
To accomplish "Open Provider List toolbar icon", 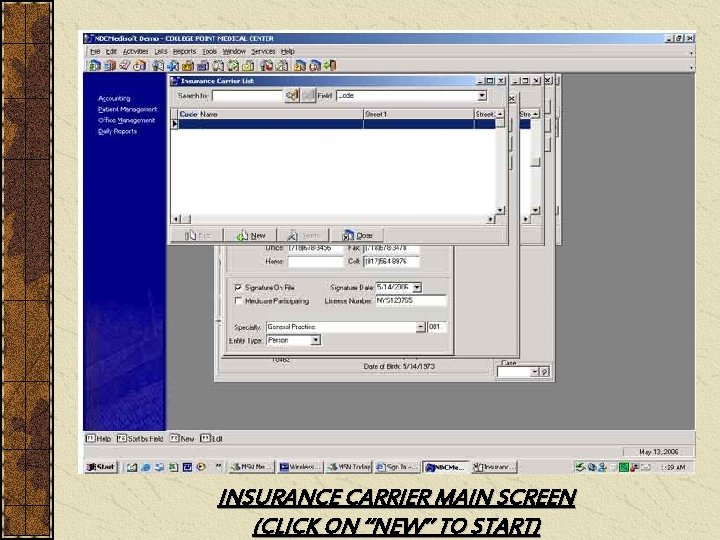I will coord(218,66).
